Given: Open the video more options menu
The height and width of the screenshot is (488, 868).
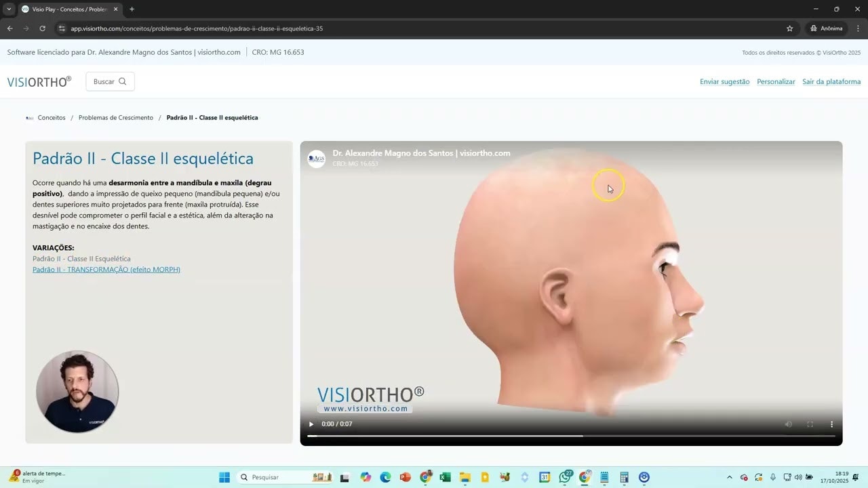Looking at the screenshot, I should (x=831, y=424).
